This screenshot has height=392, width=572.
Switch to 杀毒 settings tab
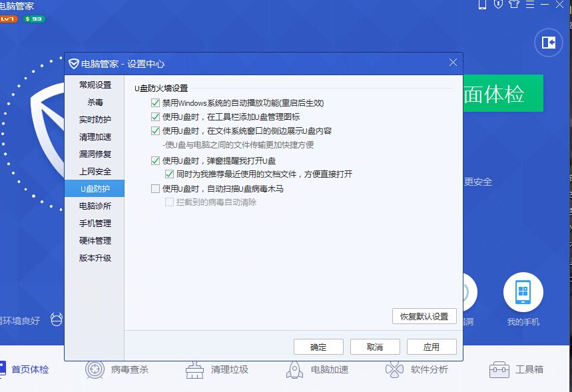(x=95, y=102)
